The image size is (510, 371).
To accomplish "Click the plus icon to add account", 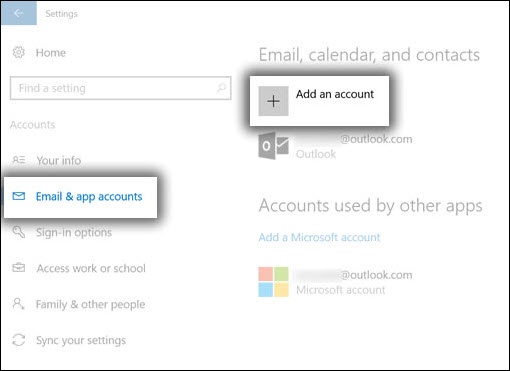I will (x=273, y=101).
